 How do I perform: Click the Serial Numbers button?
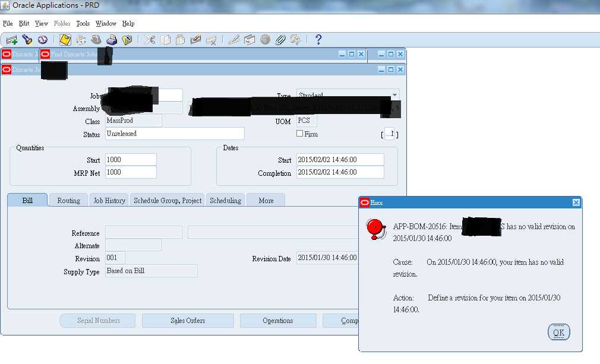(99, 321)
